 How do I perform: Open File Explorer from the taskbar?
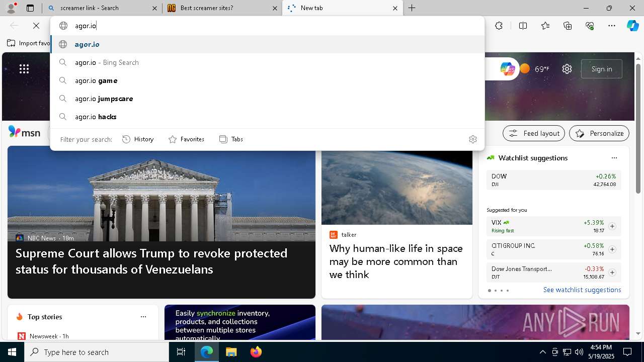231,352
